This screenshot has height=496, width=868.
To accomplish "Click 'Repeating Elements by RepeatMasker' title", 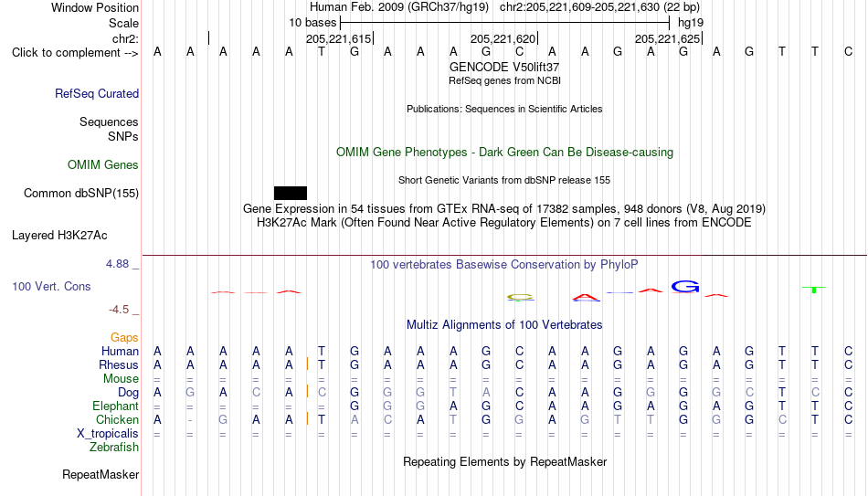I will 505,461.
